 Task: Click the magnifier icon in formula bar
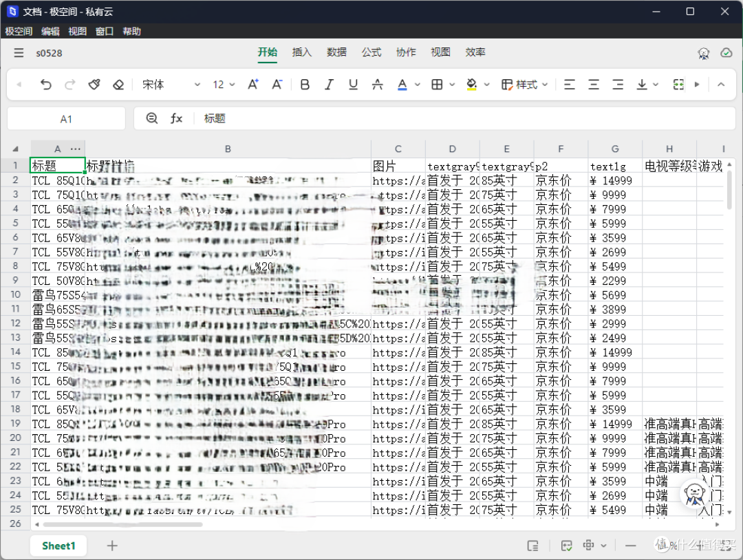(151, 118)
